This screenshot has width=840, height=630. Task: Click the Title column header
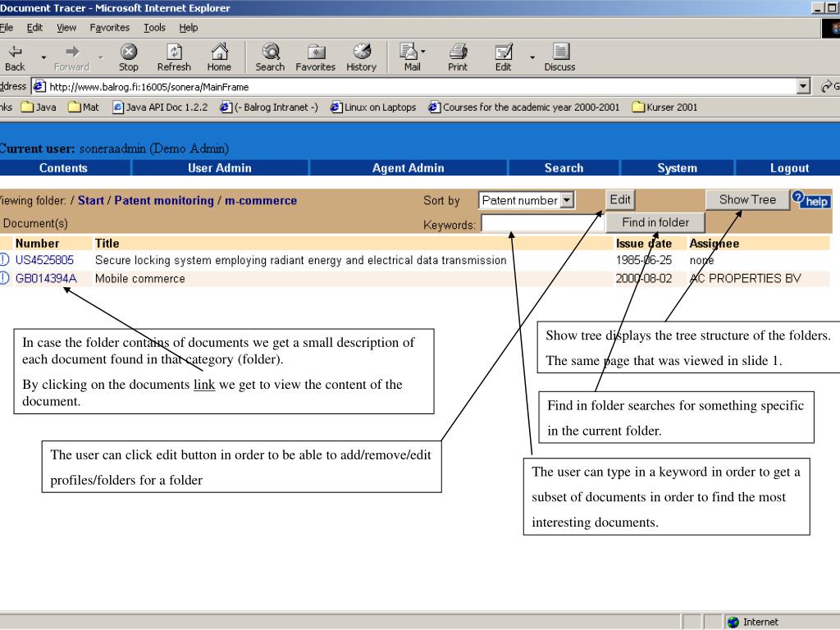(107, 243)
